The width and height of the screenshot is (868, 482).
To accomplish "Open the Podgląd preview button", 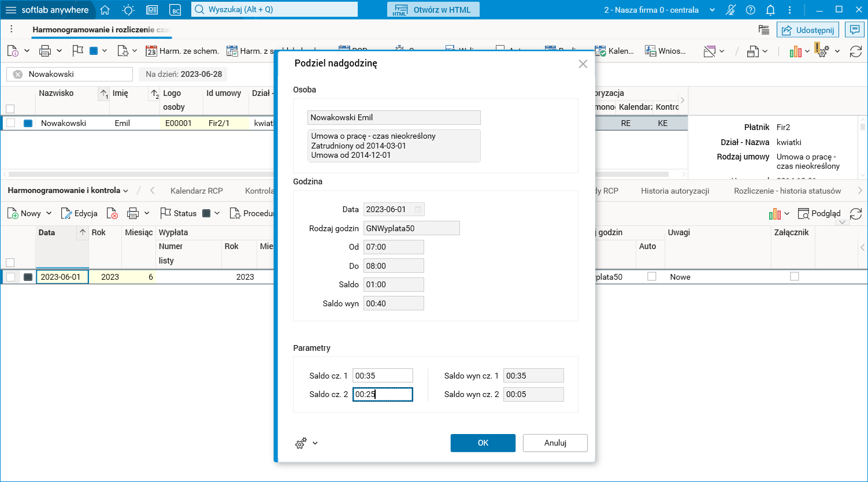I will [x=819, y=214].
